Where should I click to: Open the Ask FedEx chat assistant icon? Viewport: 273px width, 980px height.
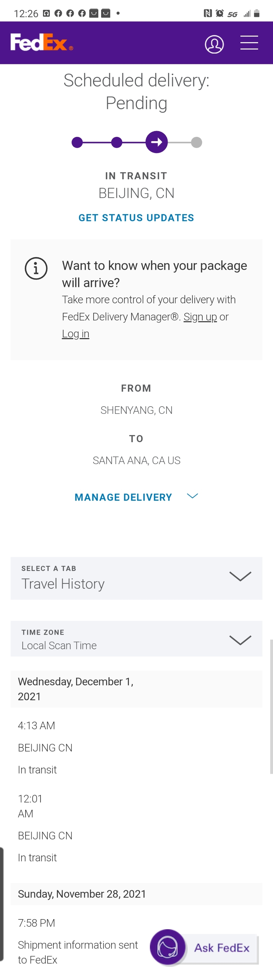[167, 947]
